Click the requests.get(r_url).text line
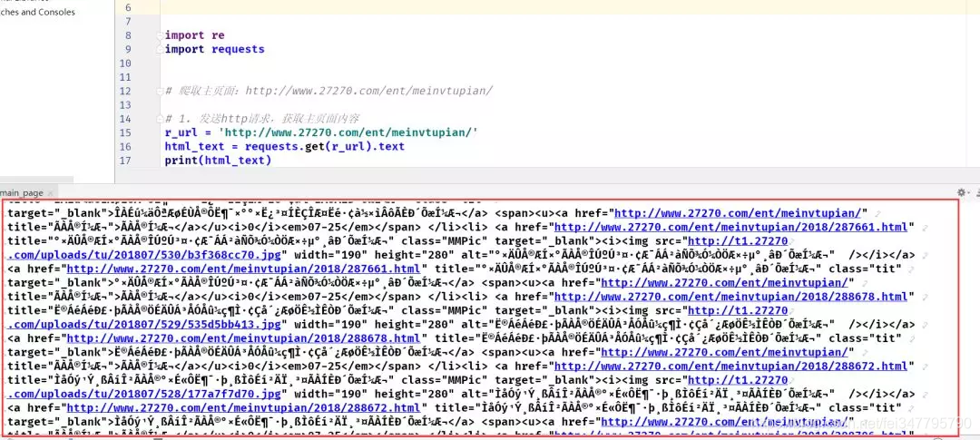Viewport: 980px width, 440px height. pyautogui.click(x=284, y=147)
